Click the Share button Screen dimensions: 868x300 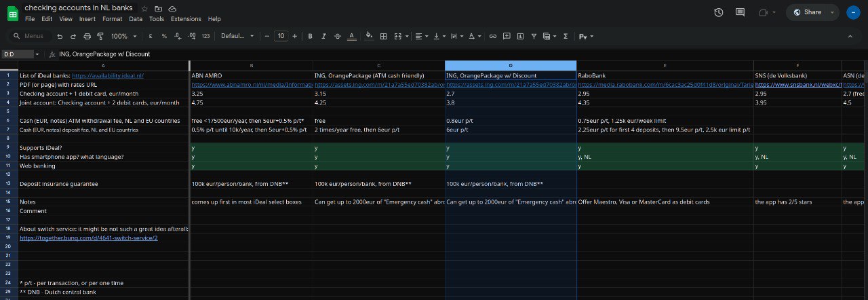pos(812,12)
